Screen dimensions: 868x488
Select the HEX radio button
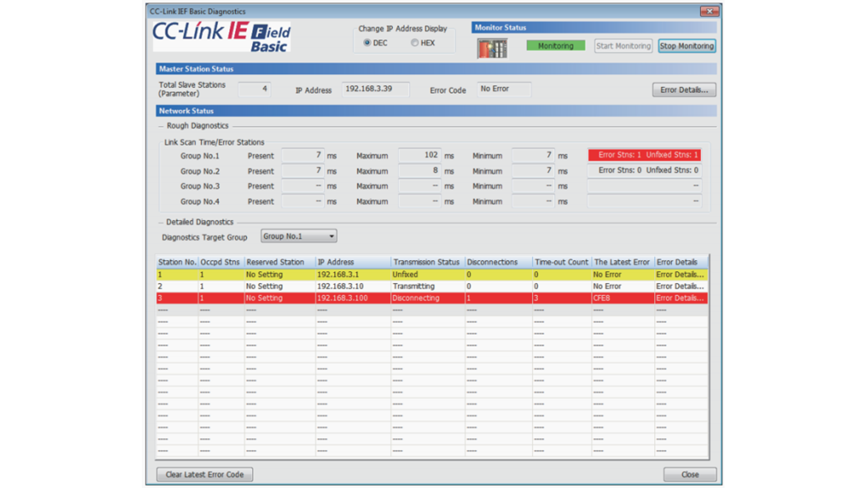pos(415,43)
